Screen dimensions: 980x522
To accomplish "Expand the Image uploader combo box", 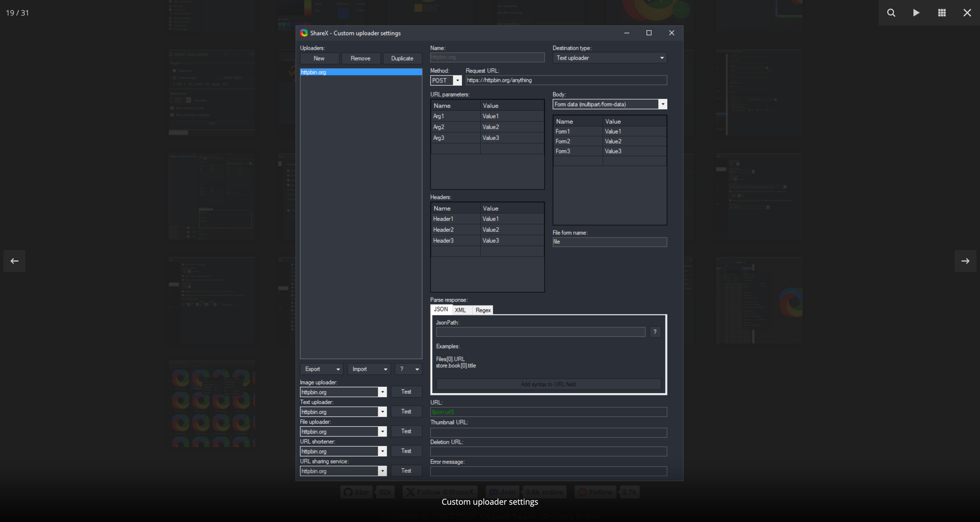I will [x=382, y=392].
